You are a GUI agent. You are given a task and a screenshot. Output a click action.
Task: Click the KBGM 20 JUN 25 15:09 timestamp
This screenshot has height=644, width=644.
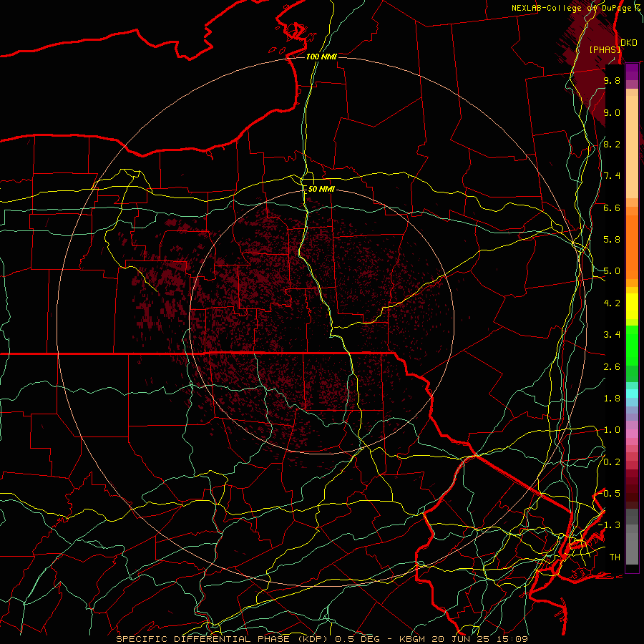point(465,639)
